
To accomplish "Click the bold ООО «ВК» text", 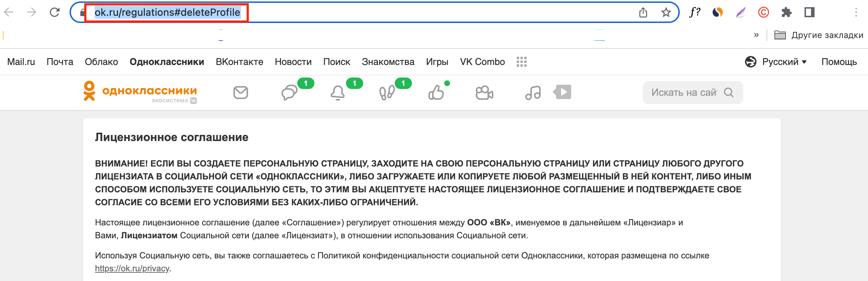I will point(489,223).
